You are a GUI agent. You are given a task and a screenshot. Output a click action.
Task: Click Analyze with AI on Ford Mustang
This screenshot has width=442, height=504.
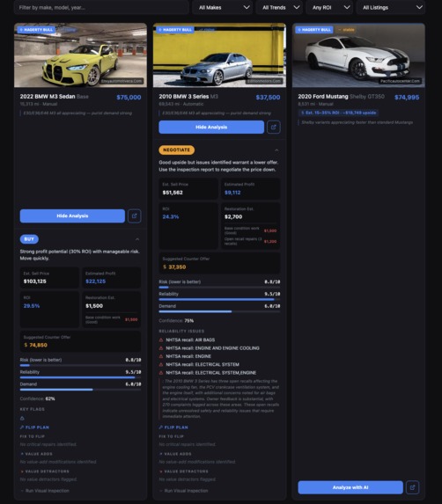point(350,487)
